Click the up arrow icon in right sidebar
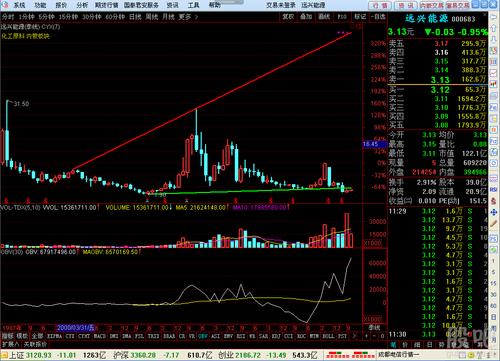Screen dimensions: 500x361 [x=494, y=28]
